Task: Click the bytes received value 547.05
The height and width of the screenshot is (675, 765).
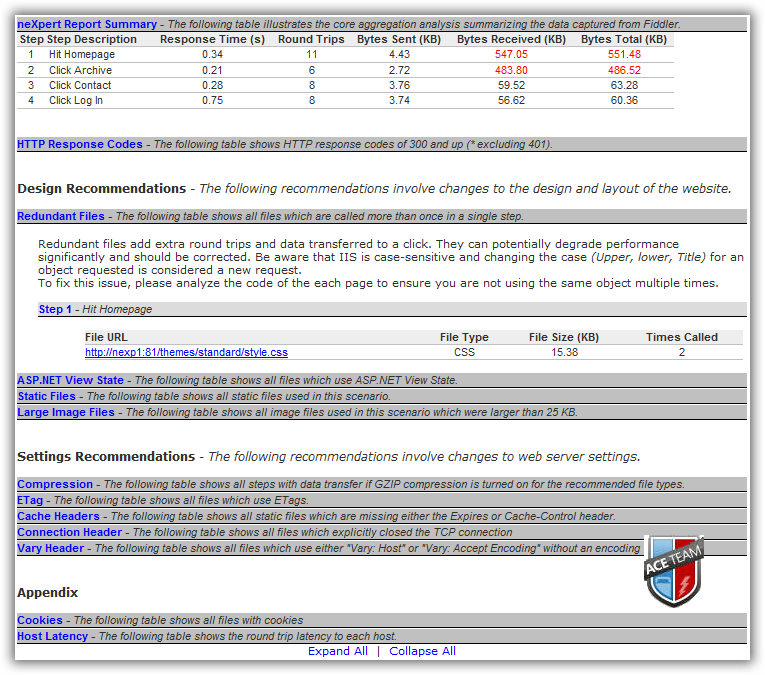Action: [511, 54]
